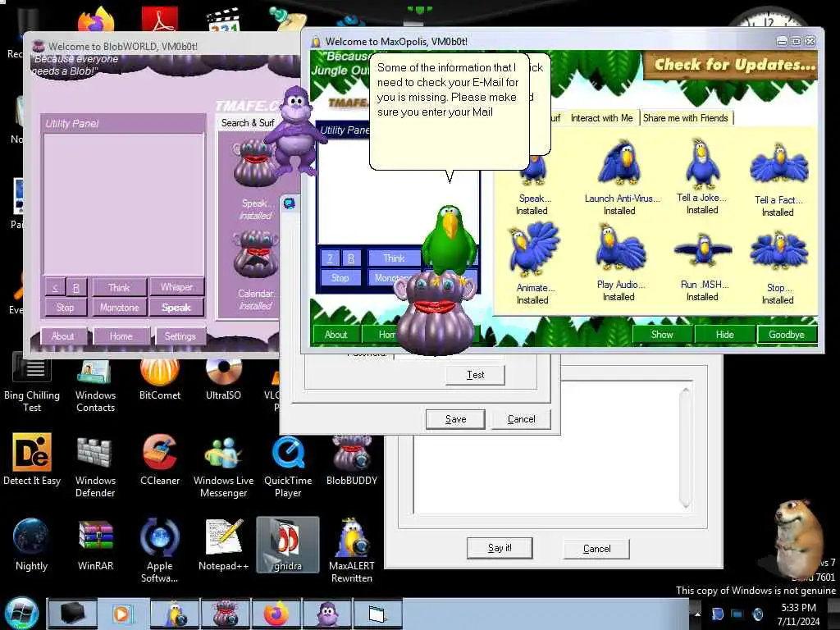840x630 pixels.
Task: Click Think button in BlobWORLD
Action: pyautogui.click(x=120, y=288)
